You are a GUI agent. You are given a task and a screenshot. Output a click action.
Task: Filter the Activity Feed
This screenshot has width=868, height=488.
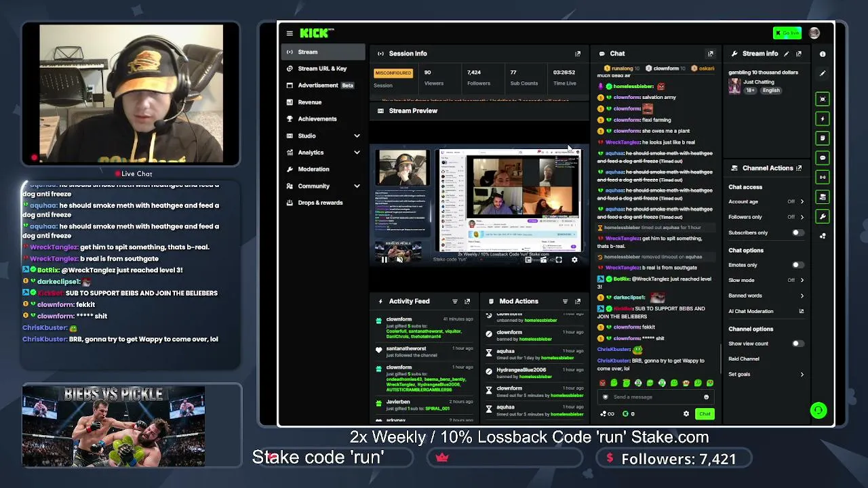tap(455, 302)
